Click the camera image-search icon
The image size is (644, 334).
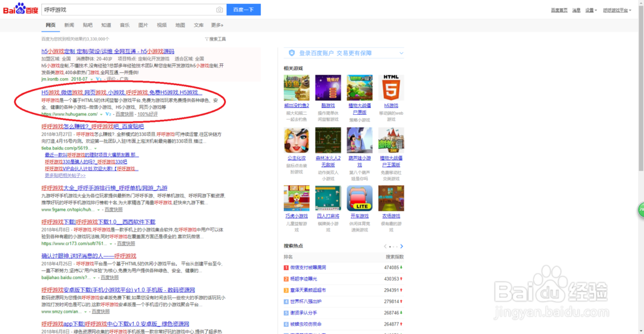[x=220, y=10]
